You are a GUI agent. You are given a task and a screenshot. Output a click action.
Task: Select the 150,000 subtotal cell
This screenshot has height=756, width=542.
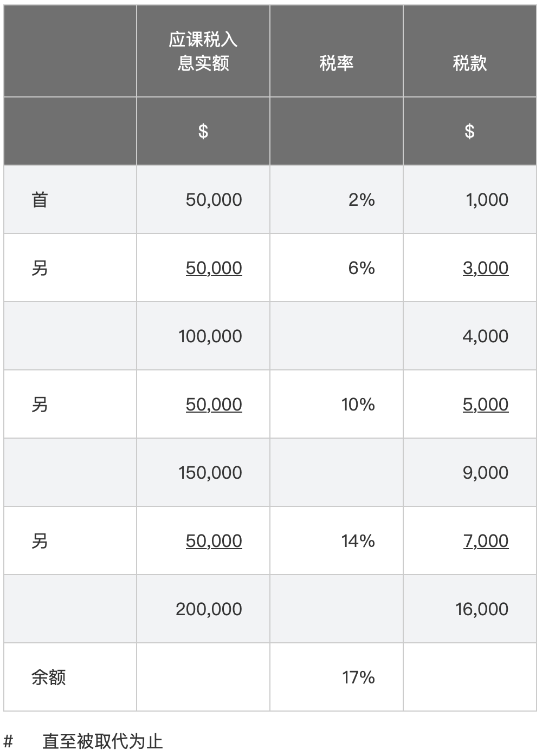tap(203, 472)
